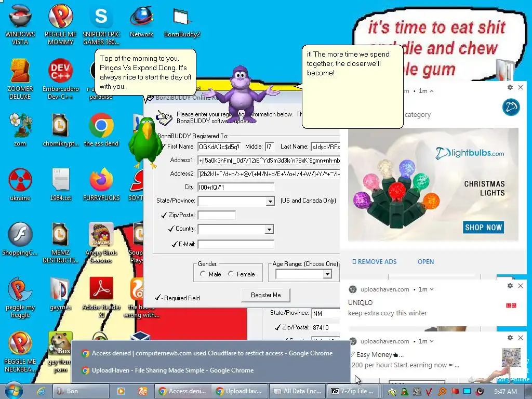The height and width of the screenshot is (399, 532).
Task: Open the WINDOWS VISTA desktop icon
Action: coord(20,24)
